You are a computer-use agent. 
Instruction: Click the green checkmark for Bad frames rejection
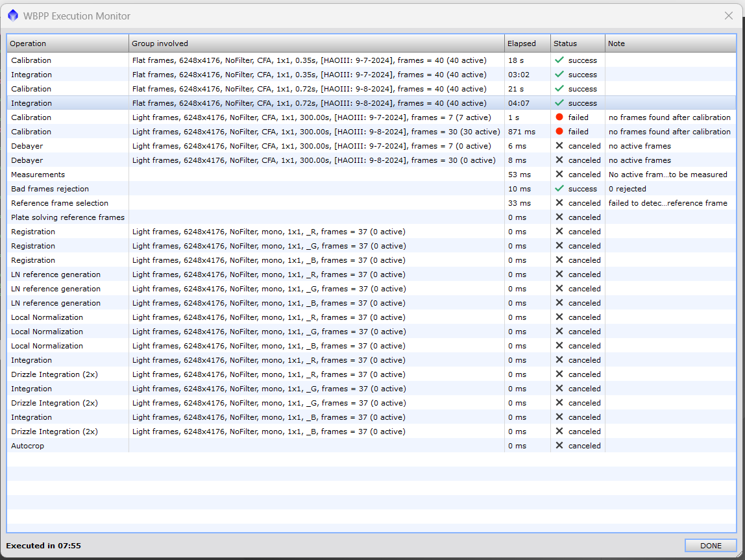pyautogui.click(x=559, y=189)
